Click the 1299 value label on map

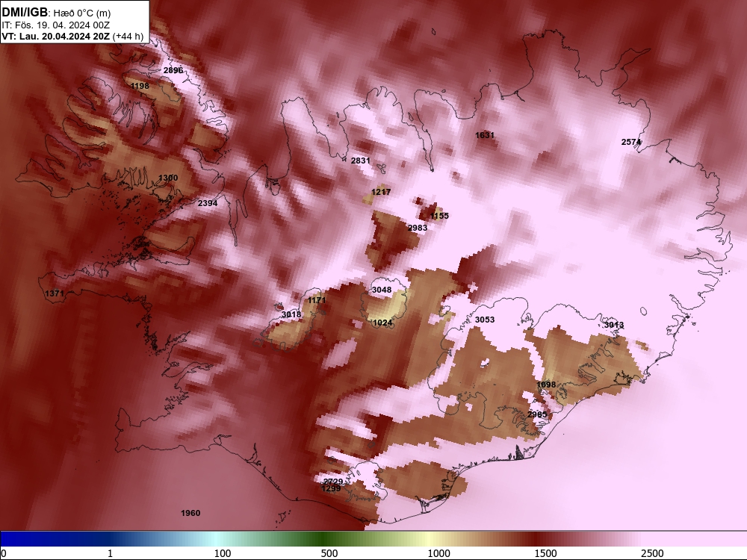coord(331,488)
